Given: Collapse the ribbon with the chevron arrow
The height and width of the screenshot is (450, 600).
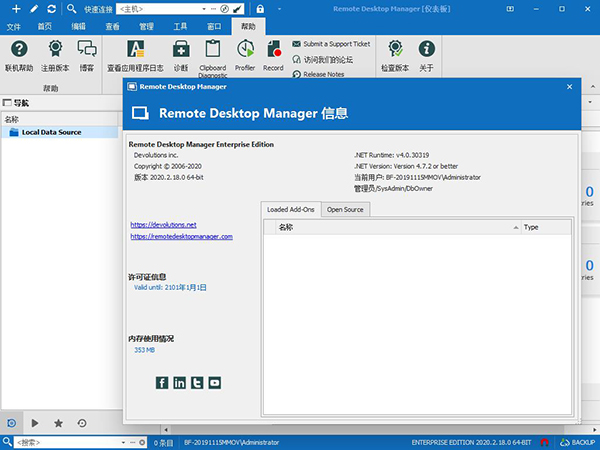Looking at the screenshot, I should pyautogui.click(x=593, y=87).
